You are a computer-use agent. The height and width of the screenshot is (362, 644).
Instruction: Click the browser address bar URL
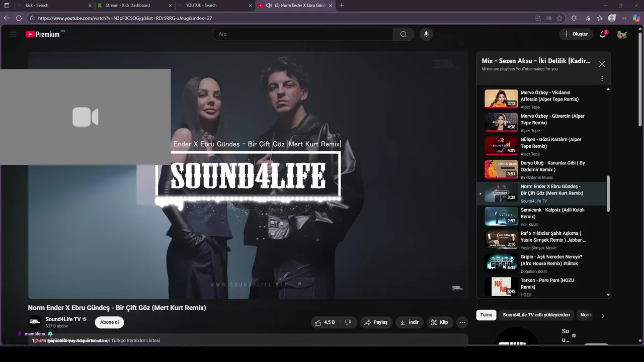(125, 18)
